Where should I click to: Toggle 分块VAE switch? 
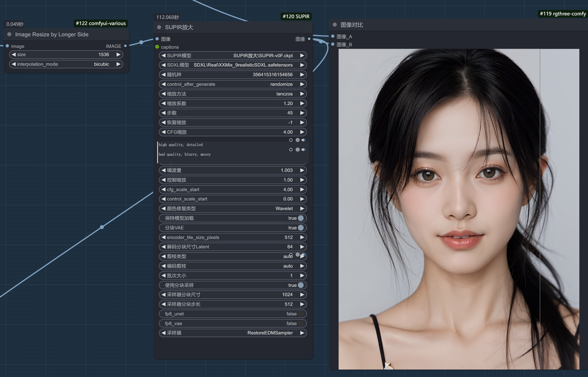(x=301, y=228)
